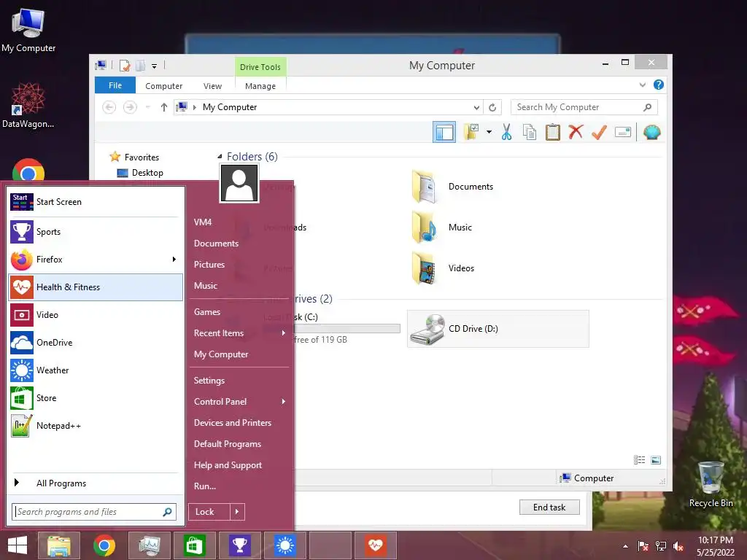Open Task Manager taskbar icon
Screen dimensions: 747x560
150,545
